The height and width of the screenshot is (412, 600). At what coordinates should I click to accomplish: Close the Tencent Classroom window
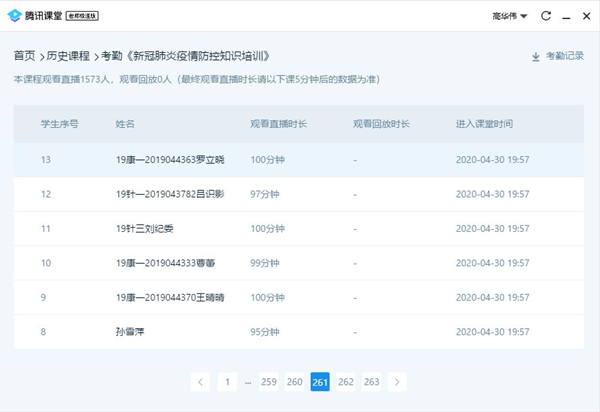coord(584,16)
